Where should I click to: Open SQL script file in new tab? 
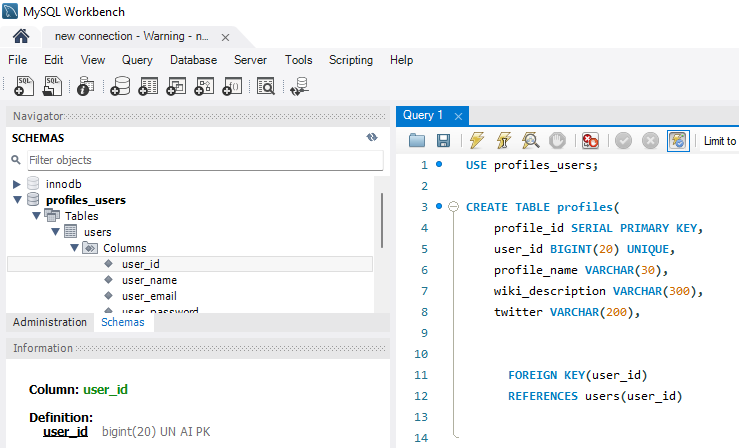pyautogui.click(x=52, y=86)
